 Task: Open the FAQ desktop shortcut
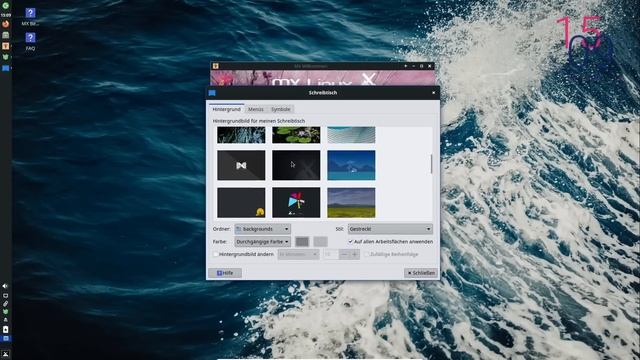point(30,42)
